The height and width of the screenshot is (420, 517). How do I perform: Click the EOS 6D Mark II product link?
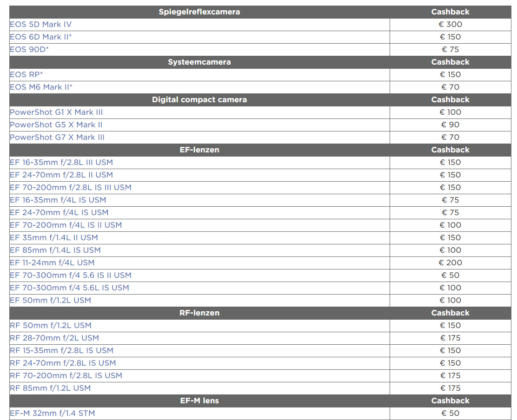pos(41,37)
